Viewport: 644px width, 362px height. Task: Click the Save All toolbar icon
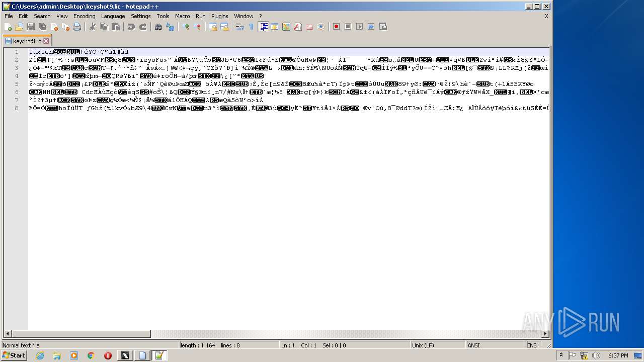[x=42, y=27]
